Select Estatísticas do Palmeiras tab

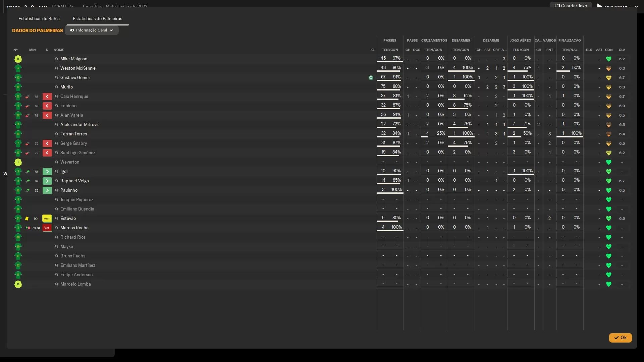coord(97,19)
